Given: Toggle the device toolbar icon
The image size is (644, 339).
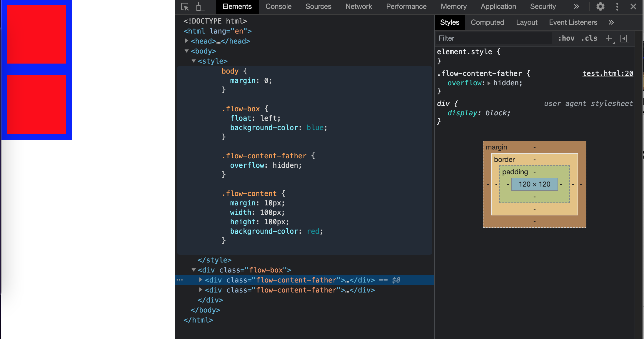Looking at the screenshot, I should (201, 6).
